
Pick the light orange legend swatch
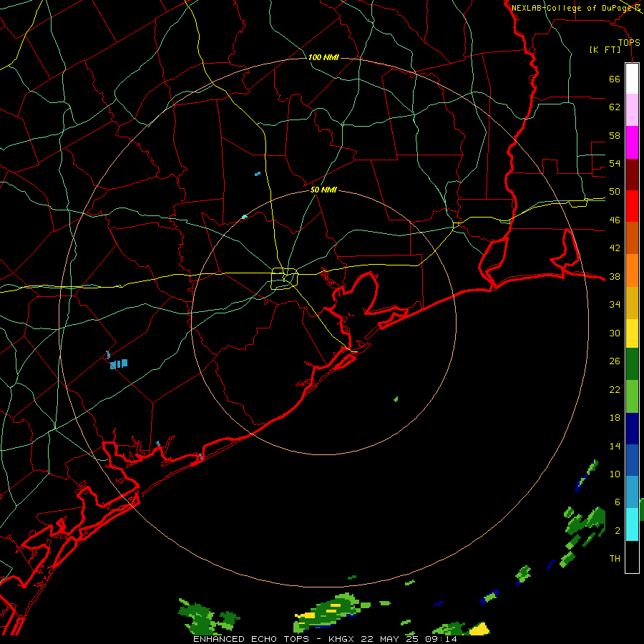(x=632, y=270)
